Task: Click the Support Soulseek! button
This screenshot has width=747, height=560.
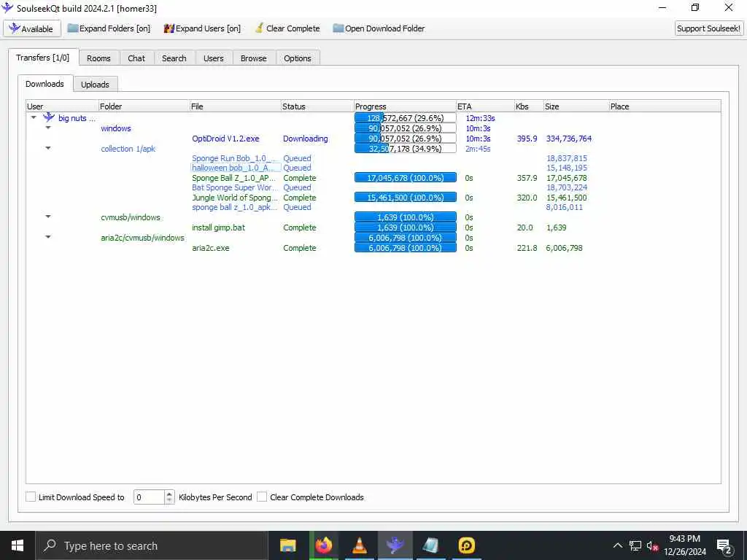Action: pos(708,28)
